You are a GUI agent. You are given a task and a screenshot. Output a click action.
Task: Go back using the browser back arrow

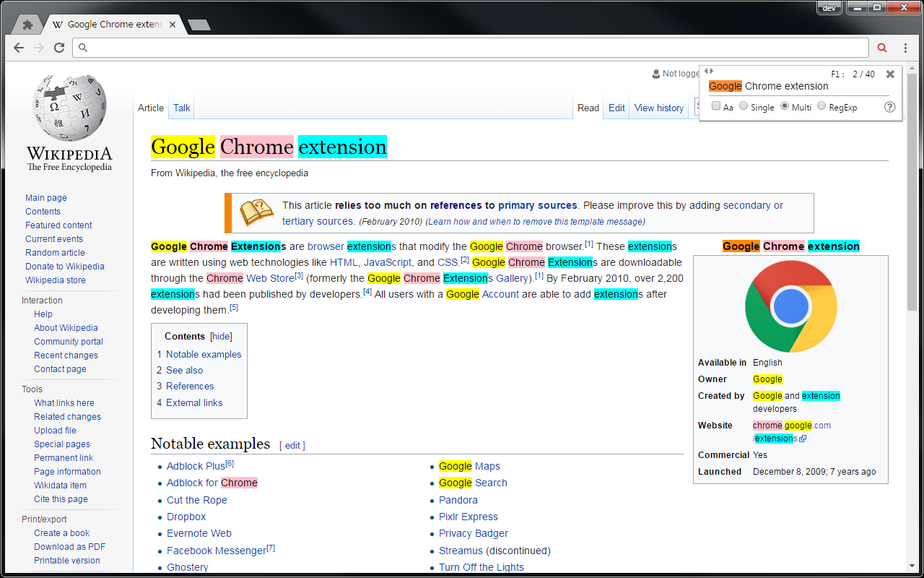pos(19,48)
